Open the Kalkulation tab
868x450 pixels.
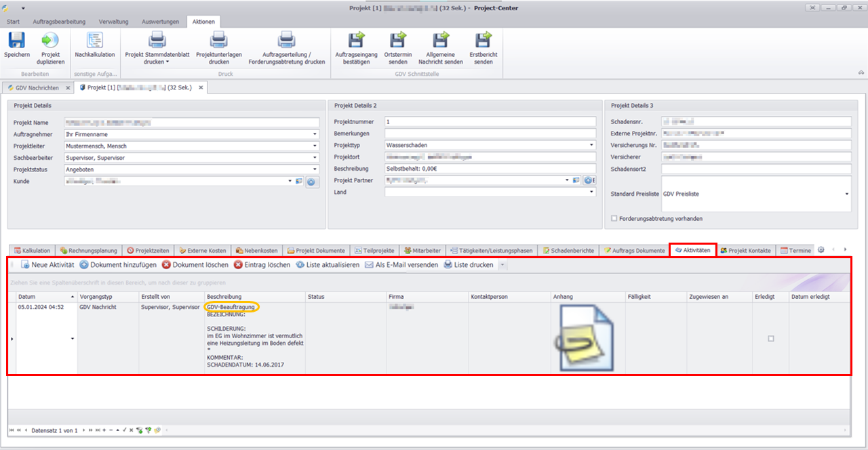tap(32, 251)
